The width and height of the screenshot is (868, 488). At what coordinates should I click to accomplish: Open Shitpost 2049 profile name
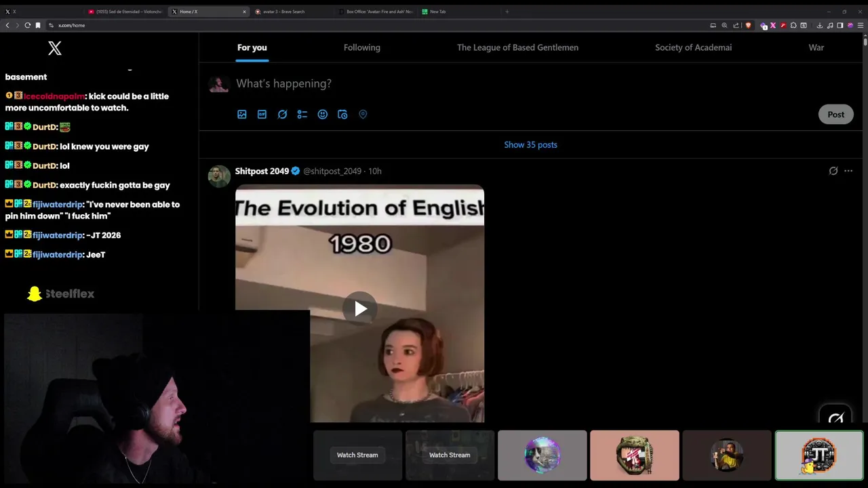pos(262,171)
